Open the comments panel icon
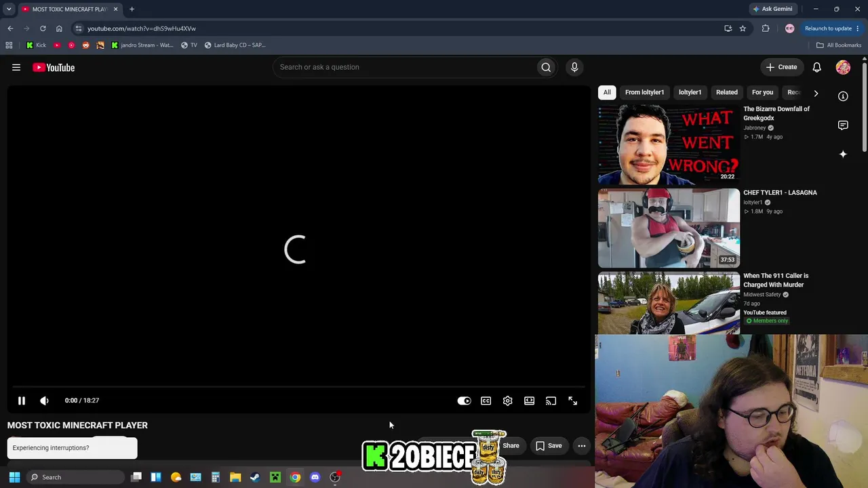 (843, 125)
